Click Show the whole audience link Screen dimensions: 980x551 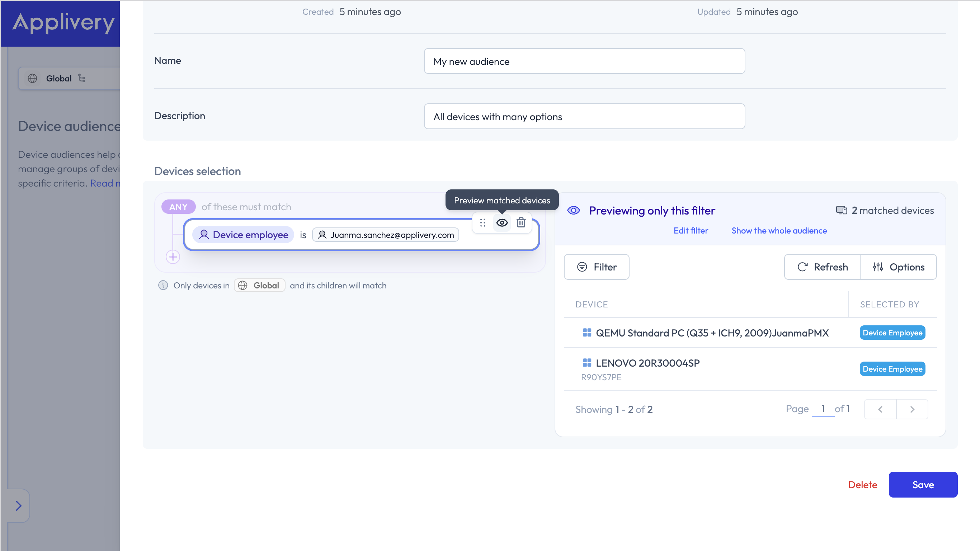(x=779, y=231)
